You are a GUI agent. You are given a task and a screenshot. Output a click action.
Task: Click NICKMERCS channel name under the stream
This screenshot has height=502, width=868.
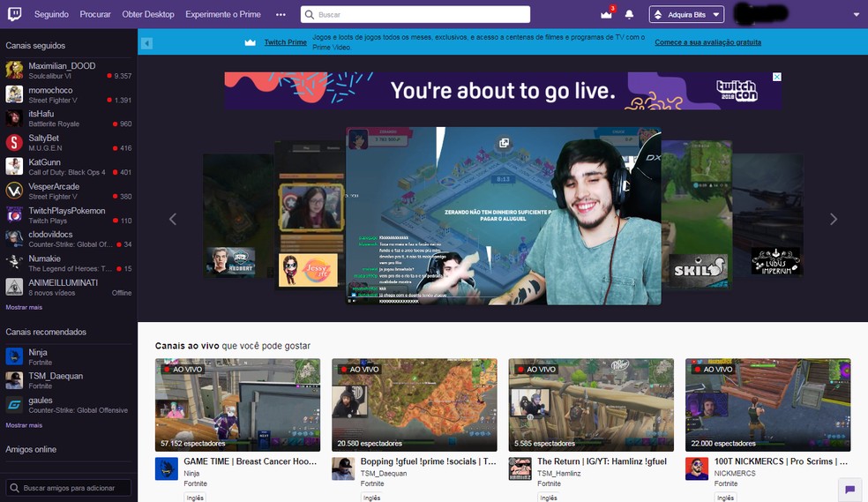(735, 473)
